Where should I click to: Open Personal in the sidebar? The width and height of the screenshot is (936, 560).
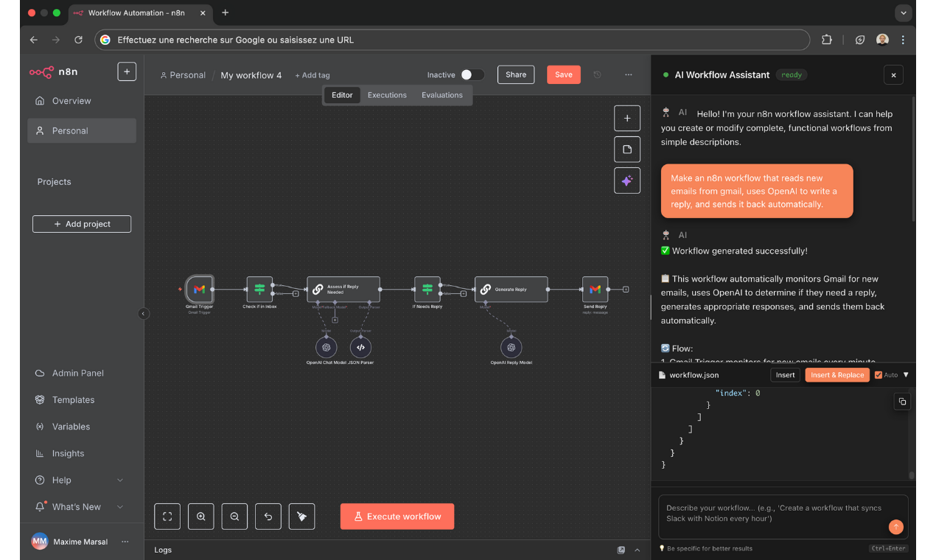tap(82, 130)
